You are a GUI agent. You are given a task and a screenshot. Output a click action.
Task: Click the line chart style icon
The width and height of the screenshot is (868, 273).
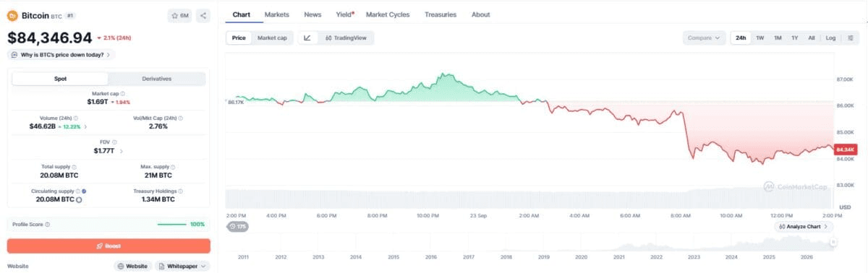[x=307, y=38]
